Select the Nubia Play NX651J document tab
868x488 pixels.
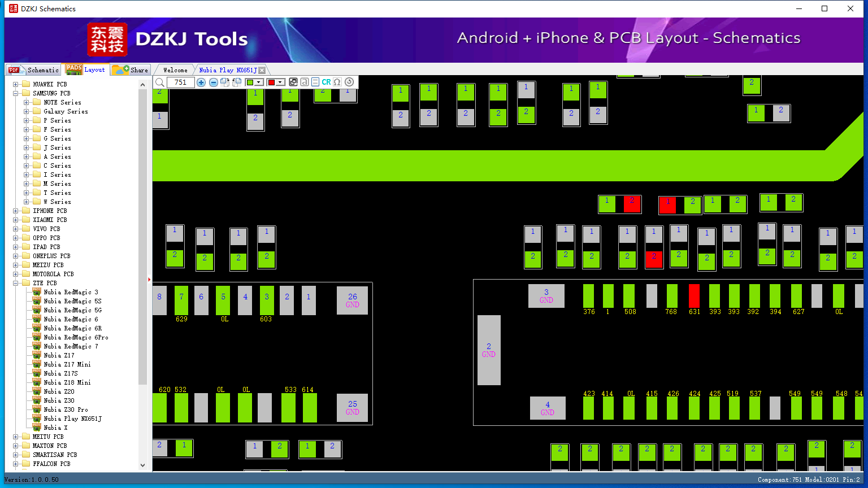click(228, 70)
